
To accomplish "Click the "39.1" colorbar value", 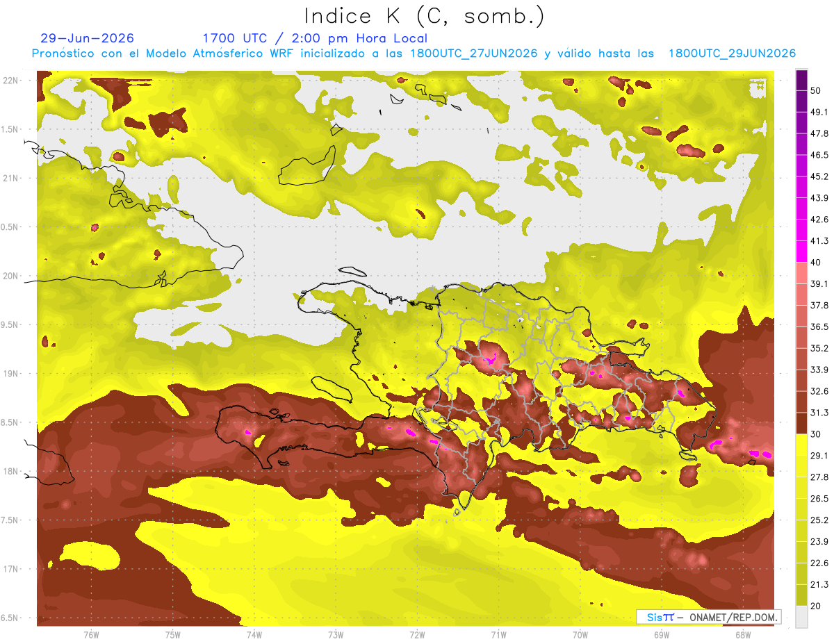I will pyautogui.click(x=819, y=283).
